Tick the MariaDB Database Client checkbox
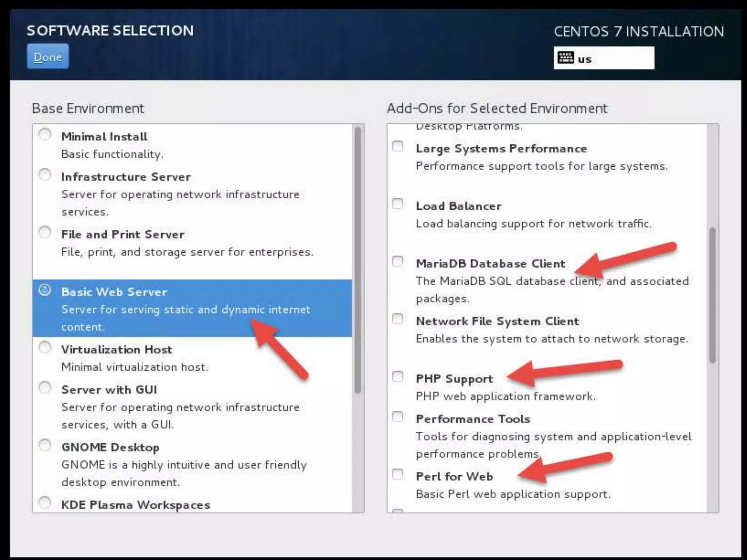The height and width of the screenshot is (560, 747). (398, 261)
